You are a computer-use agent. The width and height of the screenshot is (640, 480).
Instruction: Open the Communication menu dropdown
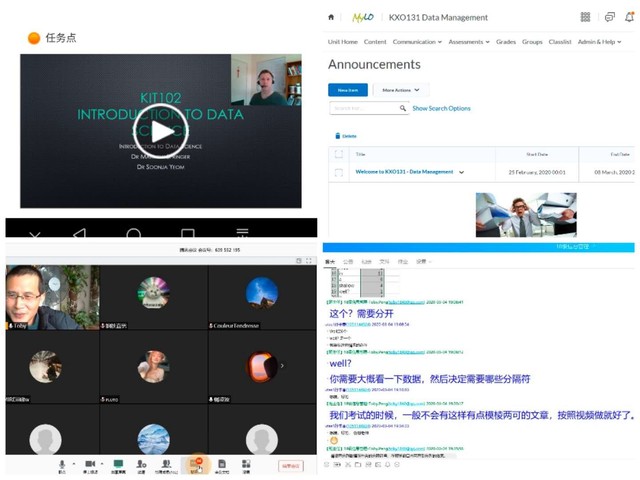[x=417, y=42]
